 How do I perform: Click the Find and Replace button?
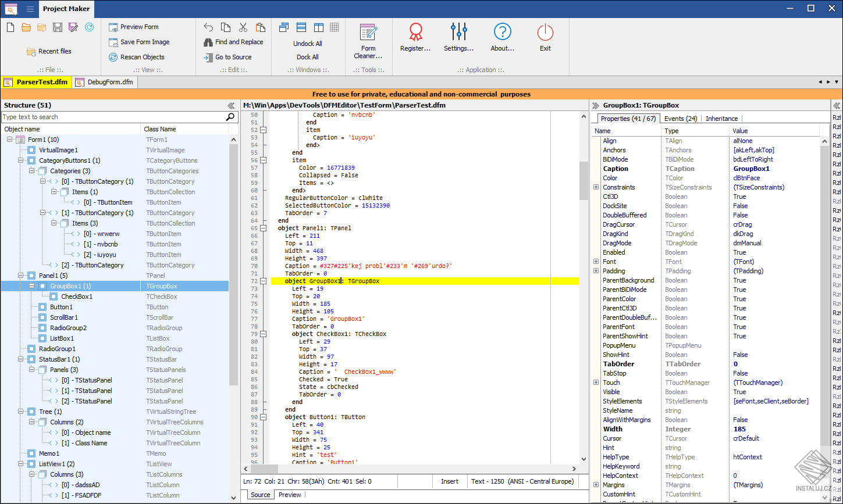point(233,42)
